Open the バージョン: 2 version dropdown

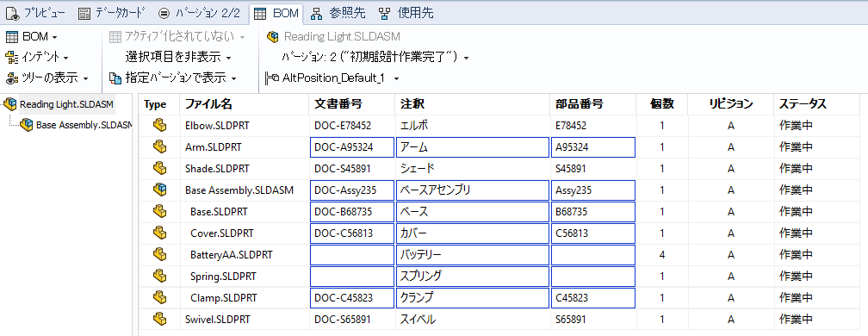coord(375,57)
